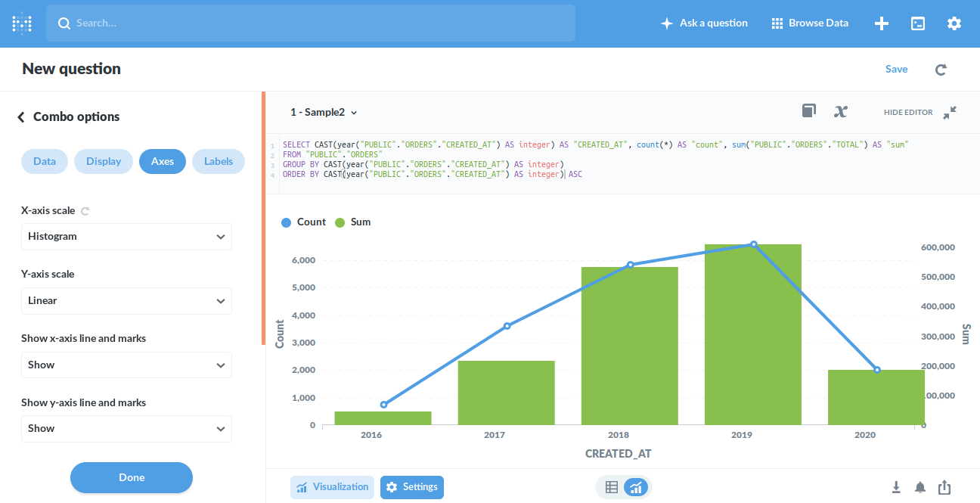Click Save link
The height and width of the screenshot is (503, 980).
896,69
